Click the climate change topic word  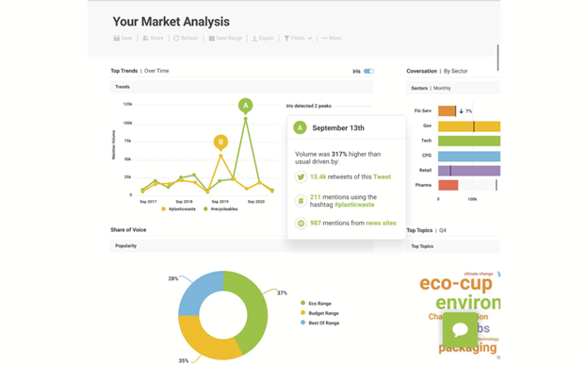[478, 274]
